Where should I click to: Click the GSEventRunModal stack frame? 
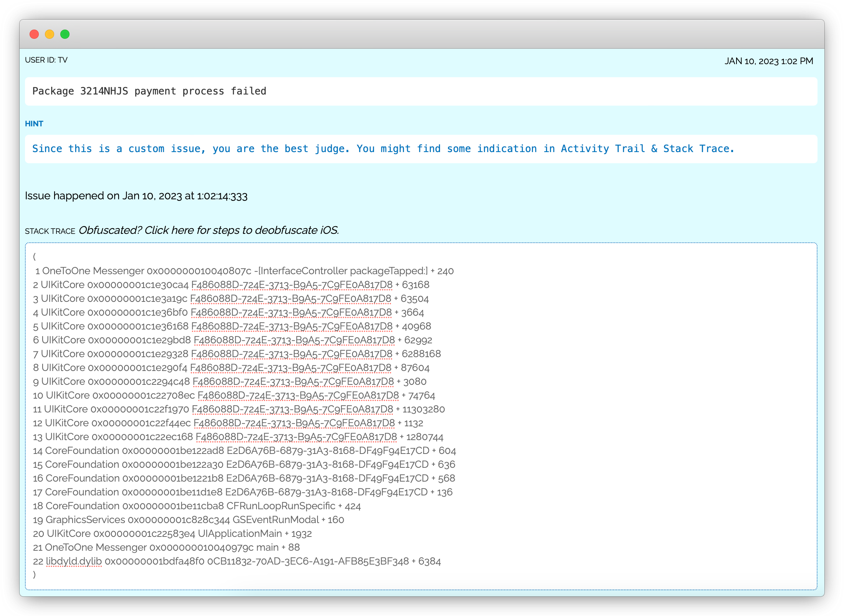(x=188, y=520)
